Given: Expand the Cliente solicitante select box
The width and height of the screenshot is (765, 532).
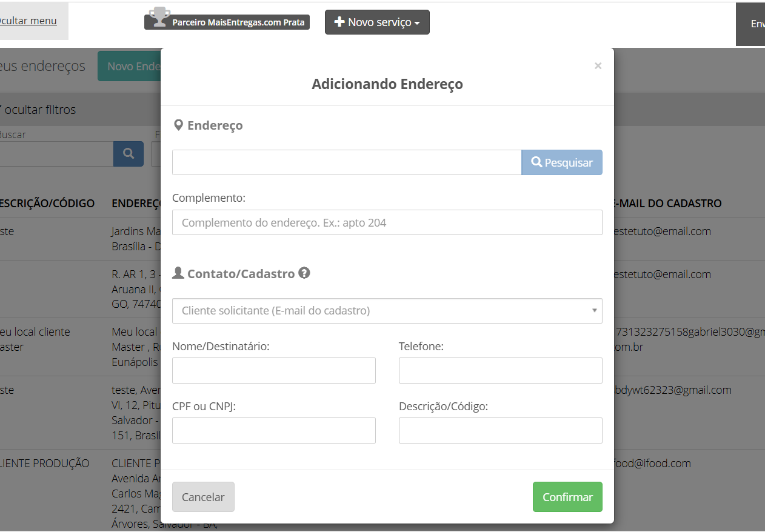Looking at the screenshot, I should point(387,311).
